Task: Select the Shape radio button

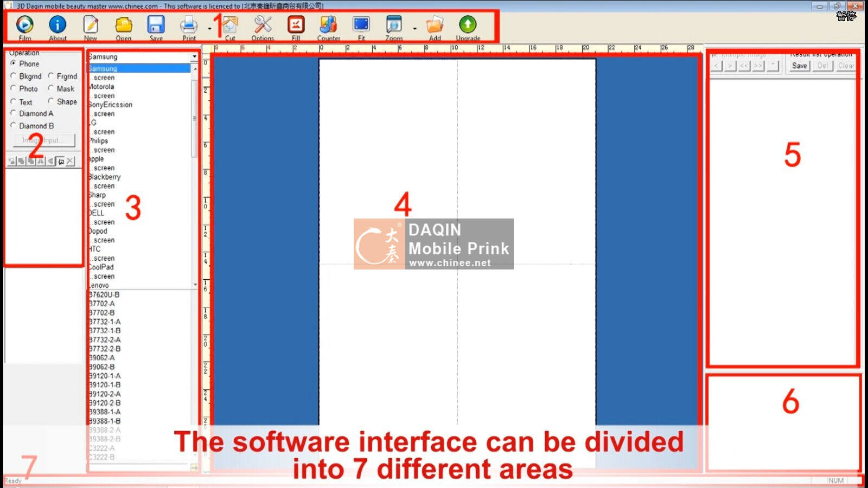Action: tap(50, 101)
